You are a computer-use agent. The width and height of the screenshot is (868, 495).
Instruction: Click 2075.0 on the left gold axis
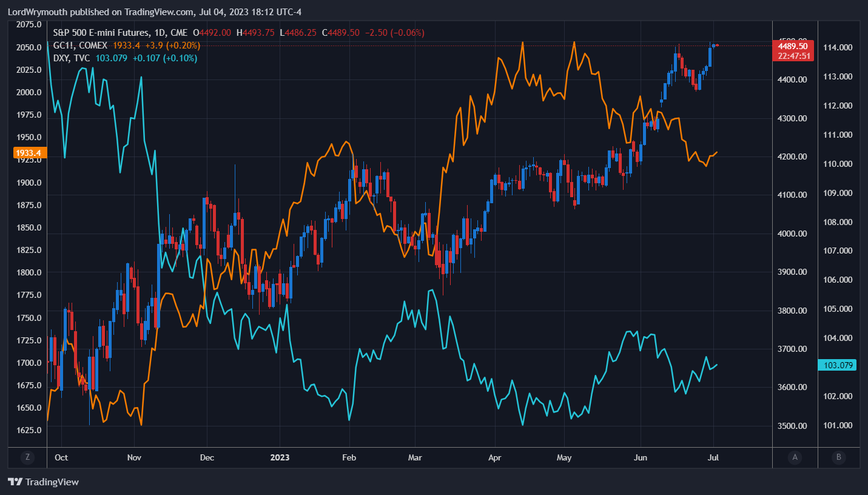[x=29, y=25]
